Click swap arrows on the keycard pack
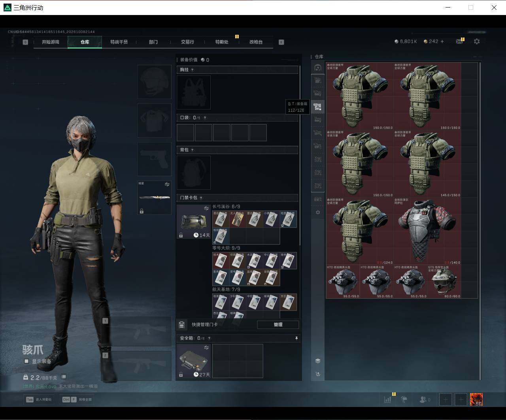The height and width of the screenshot is (420, 506). pyautogui.click(x=206, y=208)
